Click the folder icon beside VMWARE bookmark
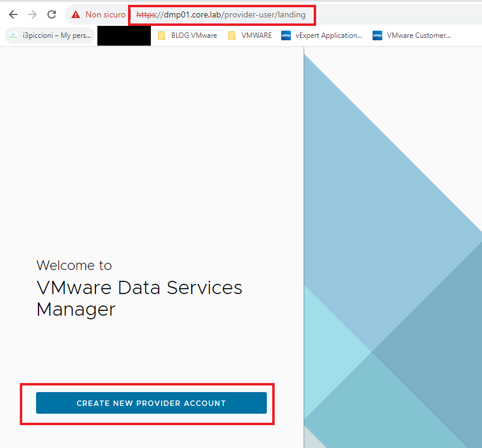The height and width of the screenshot is (448, 482). tap(232, 35)
